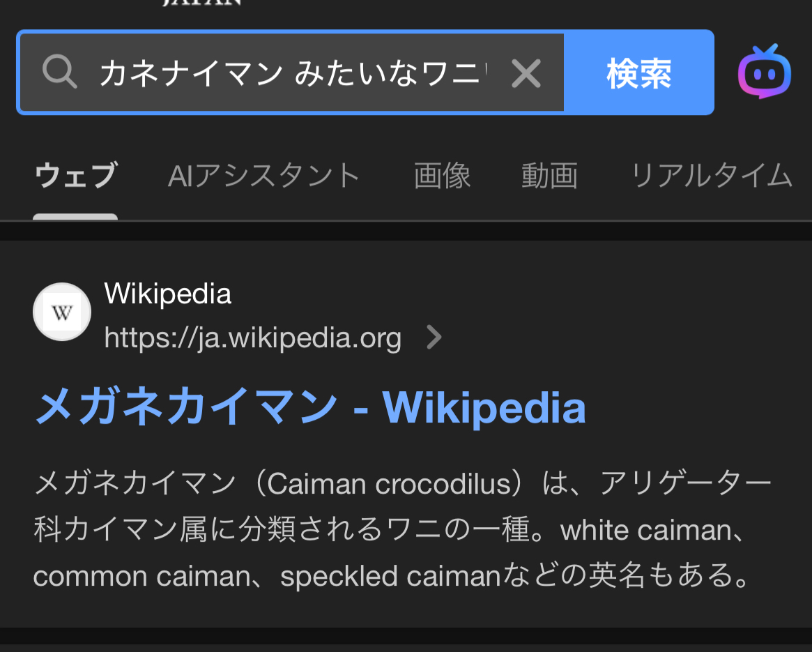This screenshot has height=652, width=812.
Task: Go to the 動画 tab
Action: coord(549,176)
